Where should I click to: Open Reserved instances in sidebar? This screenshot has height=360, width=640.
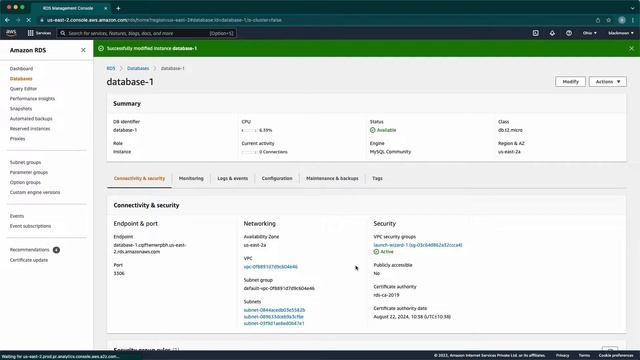[30, 129]
